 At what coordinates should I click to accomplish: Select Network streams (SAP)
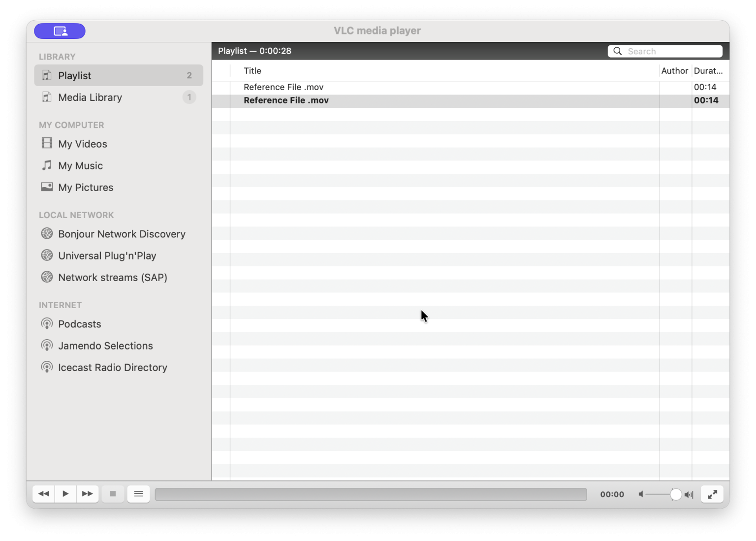pos(119,277)
